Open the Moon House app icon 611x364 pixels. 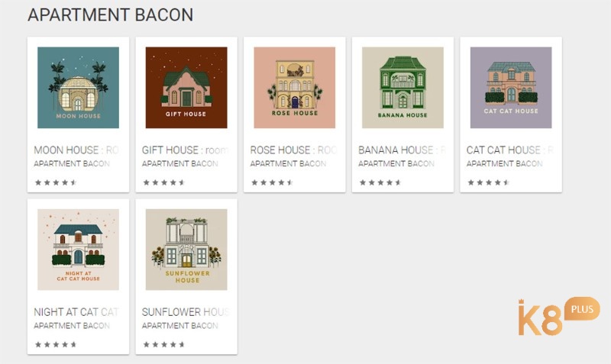click(x=78, y=88)
